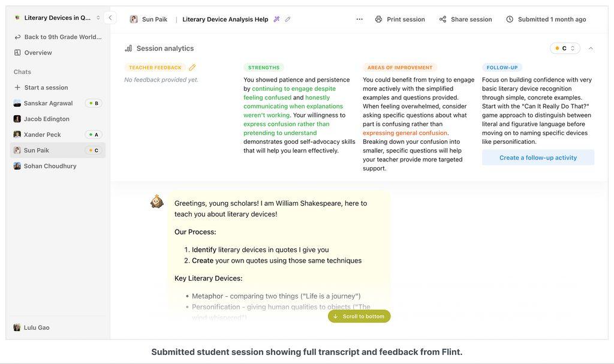Share the session
Viewport: 614px width, 364px height.
(465, 19)
